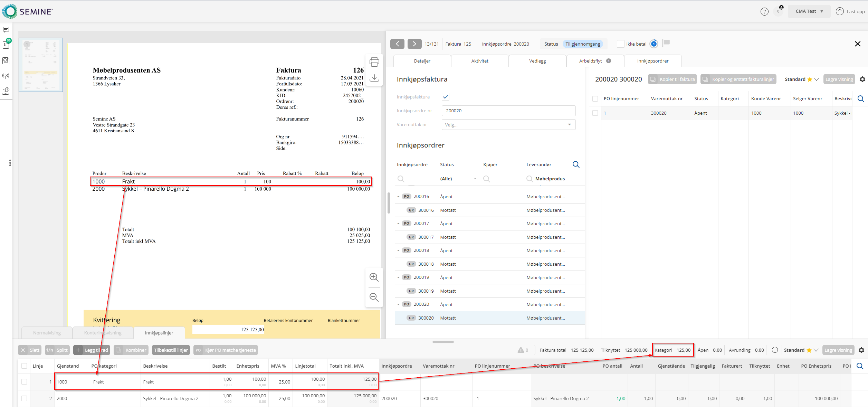The height and width of the screenshot is (407, 868).
Task: Zoom in on the invoice preview
Action: coord(374,277)
